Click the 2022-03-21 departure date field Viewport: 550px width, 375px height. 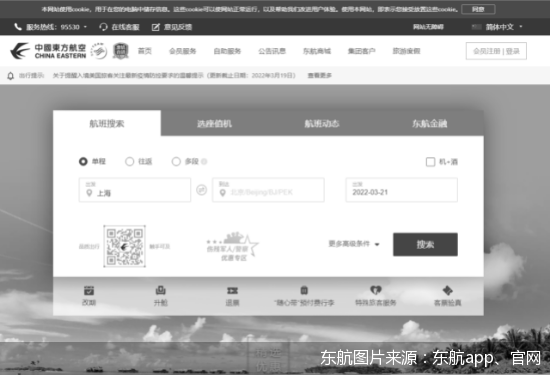tap(402, 190)
